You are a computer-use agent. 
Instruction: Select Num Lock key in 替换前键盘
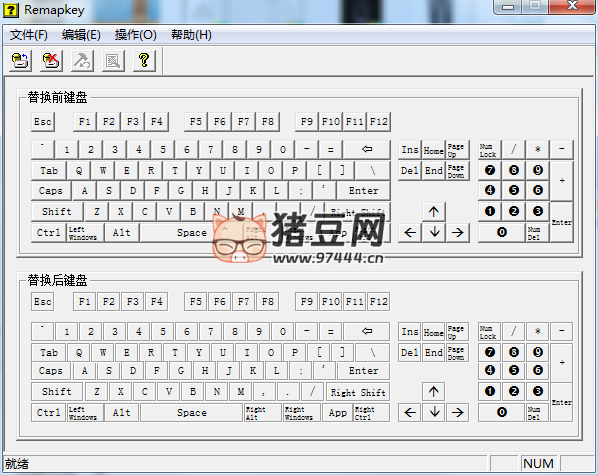pos(490,150)
